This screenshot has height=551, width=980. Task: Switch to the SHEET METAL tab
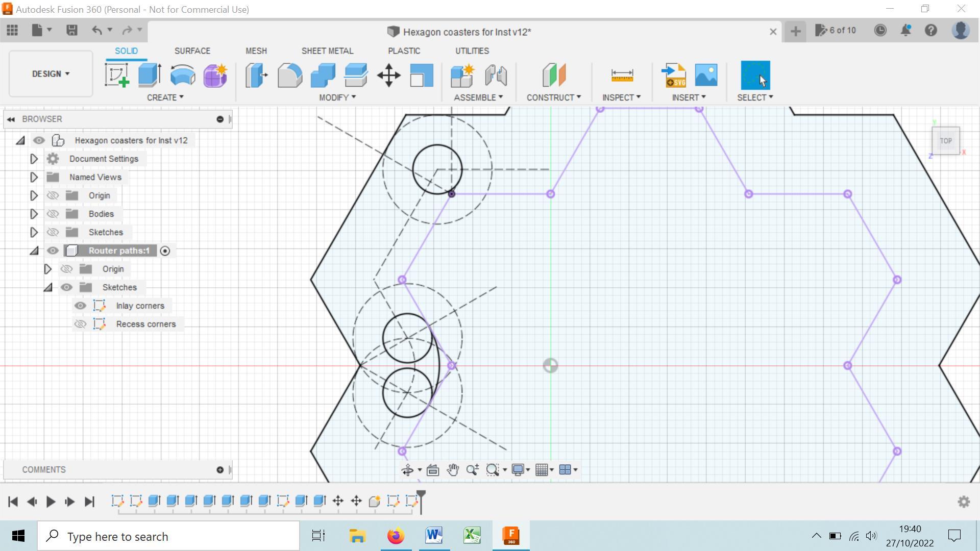point(327,51)
